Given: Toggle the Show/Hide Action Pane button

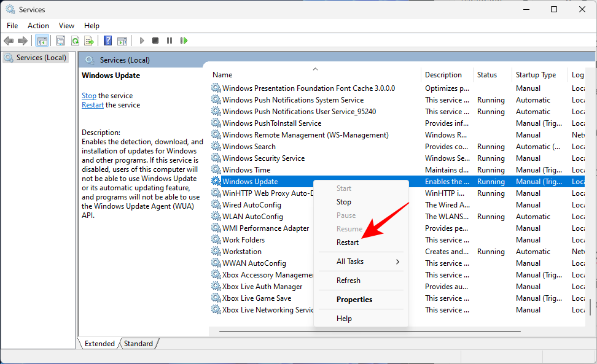Looking at the screenshot, I should tap(122, 41).
